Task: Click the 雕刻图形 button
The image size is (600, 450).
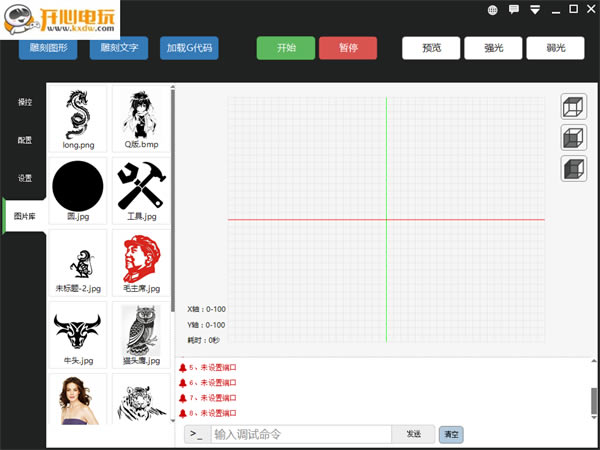Action: click(x=48, y=48)
